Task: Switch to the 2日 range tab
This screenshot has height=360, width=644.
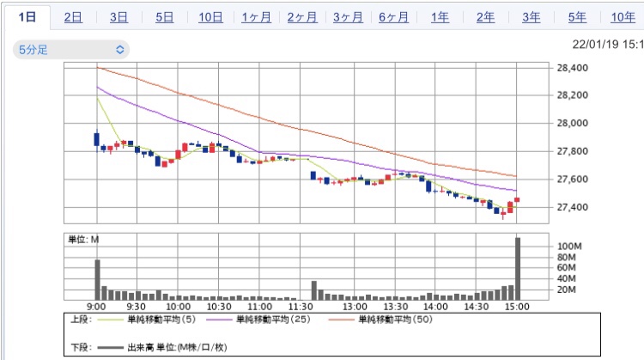Action: pyautogui.click(x=73, y=17)
